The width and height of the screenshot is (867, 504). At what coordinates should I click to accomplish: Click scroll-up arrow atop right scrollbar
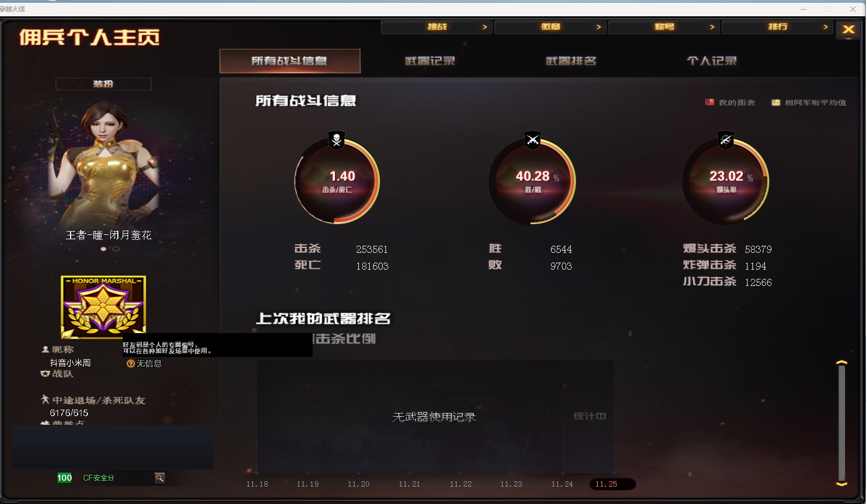841,362
